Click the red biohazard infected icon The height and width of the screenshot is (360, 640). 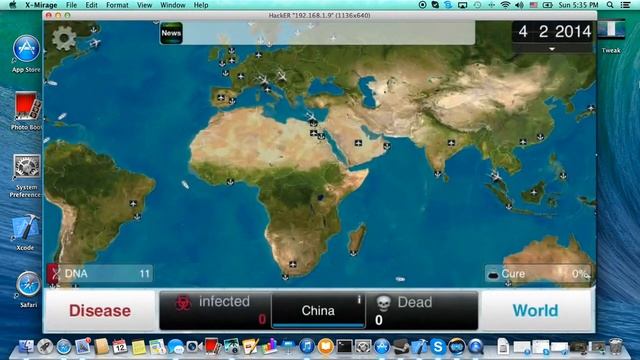(x=183, y=303)
